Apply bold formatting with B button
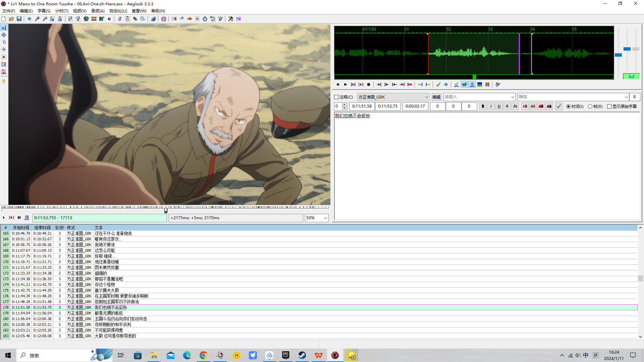 click(483, 106)
